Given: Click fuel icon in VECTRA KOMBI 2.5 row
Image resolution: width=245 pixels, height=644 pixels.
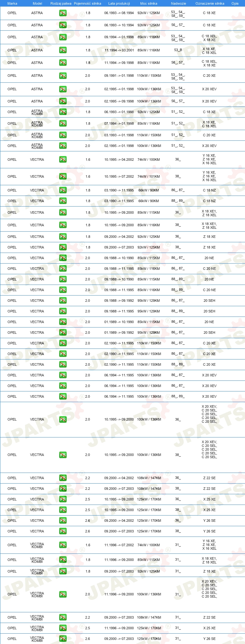Looking at the screenshot, I should click(x=63, y=628).
